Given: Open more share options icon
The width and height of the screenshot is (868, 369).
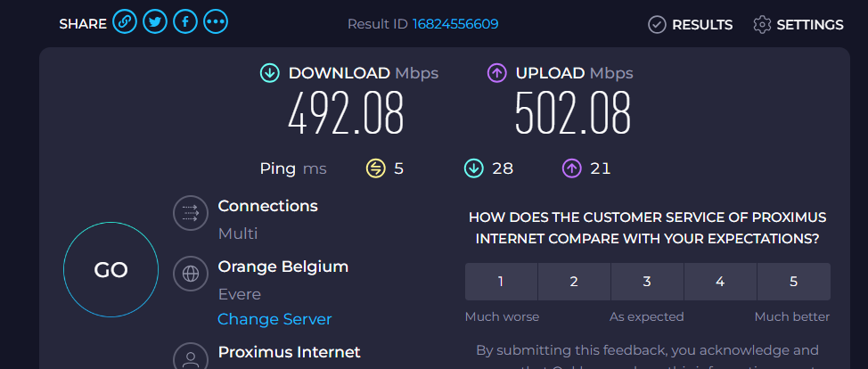Looking at the screenshot, I should 215,24.
